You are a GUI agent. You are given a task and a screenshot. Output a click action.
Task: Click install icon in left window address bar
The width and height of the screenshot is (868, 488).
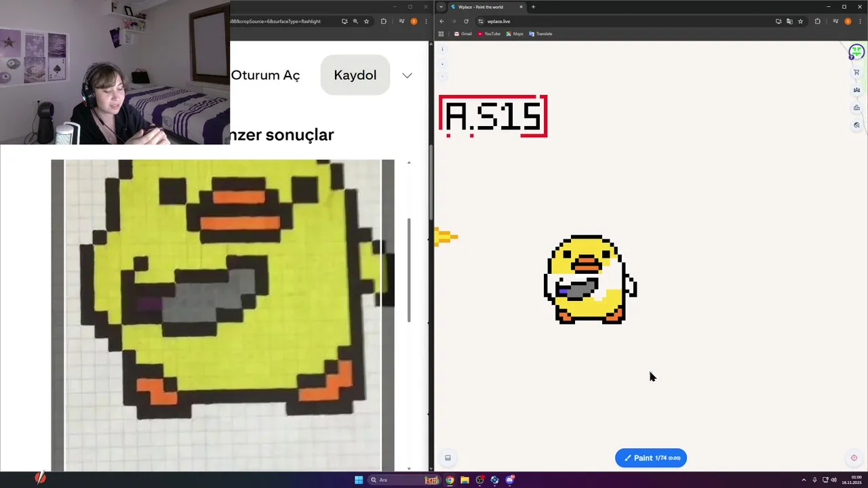(x=344, y=21)
